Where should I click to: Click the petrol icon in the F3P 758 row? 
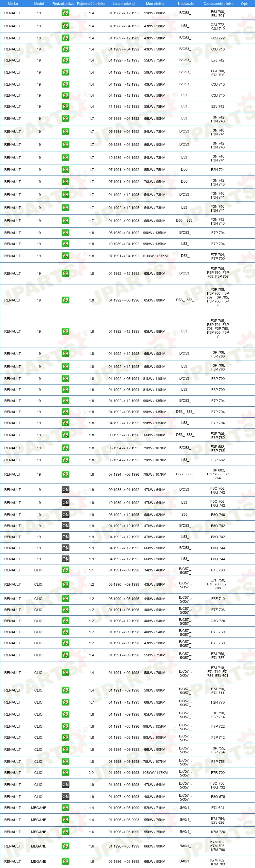coord(66,762)
